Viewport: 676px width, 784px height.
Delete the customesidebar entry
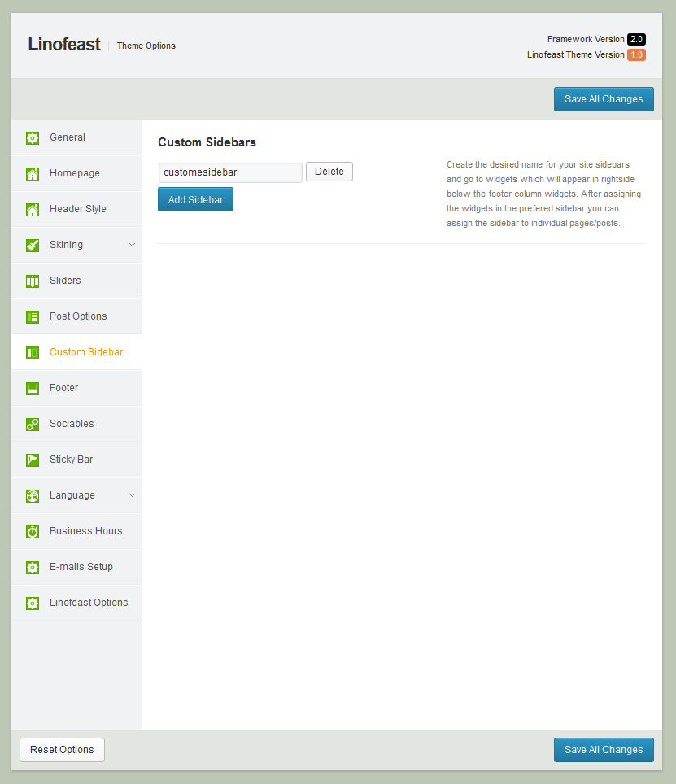pyautogui.click(x=329, y=172)
